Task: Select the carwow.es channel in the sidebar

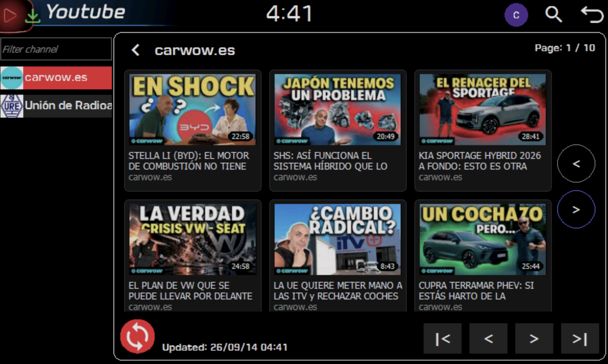Action: point(56,78)
